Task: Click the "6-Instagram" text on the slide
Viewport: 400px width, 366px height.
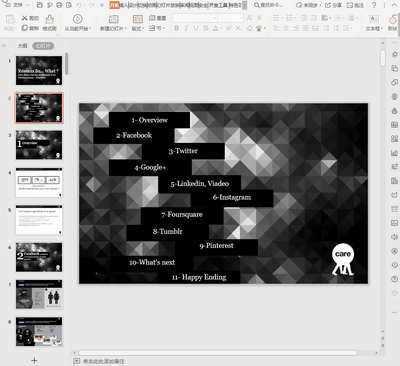Action: 232,197
